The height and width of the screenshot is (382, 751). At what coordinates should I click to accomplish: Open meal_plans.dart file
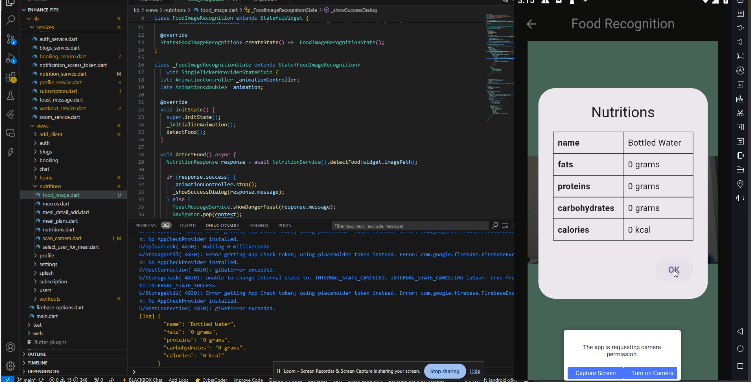click(60, 221)
